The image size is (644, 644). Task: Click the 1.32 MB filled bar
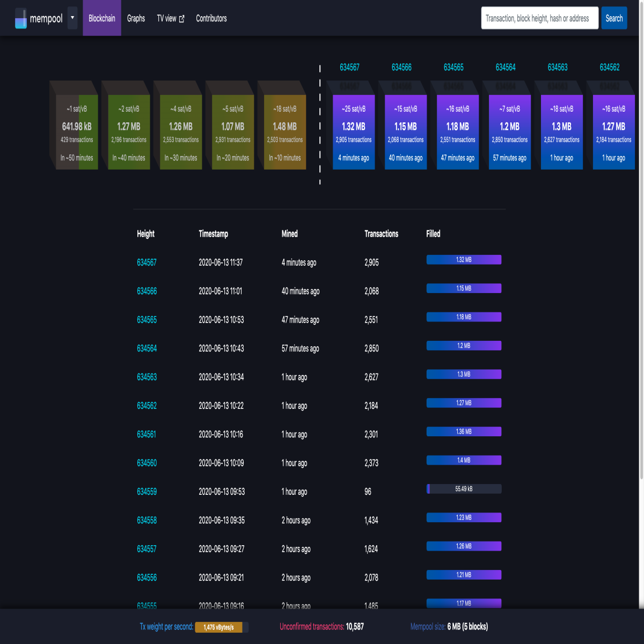(464, 260)
